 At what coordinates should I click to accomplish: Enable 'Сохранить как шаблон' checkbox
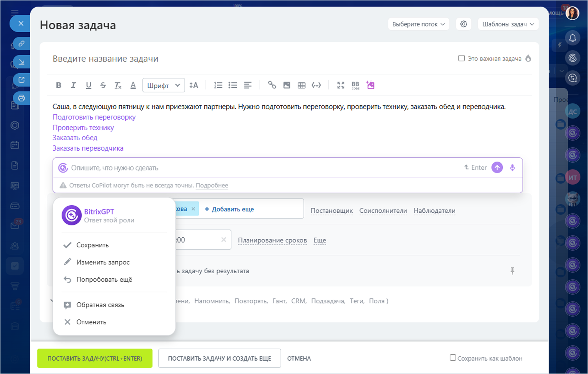point(453,358)
